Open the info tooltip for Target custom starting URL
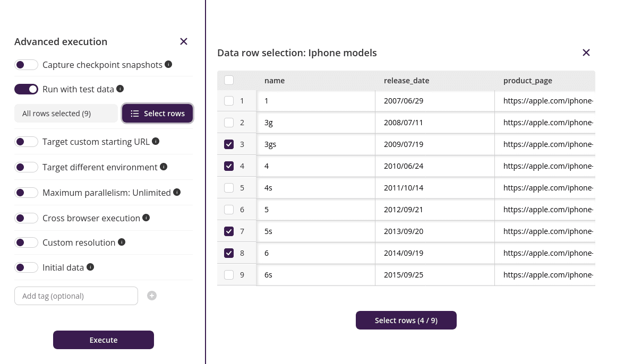The width and height of the screenshot is (633, 364). (x=155, y=141)
